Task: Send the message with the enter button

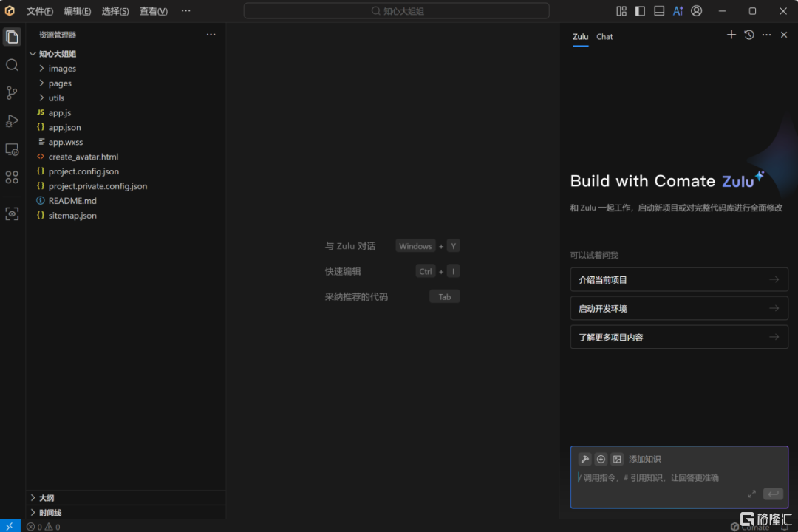Action: [x=773, y=494]
